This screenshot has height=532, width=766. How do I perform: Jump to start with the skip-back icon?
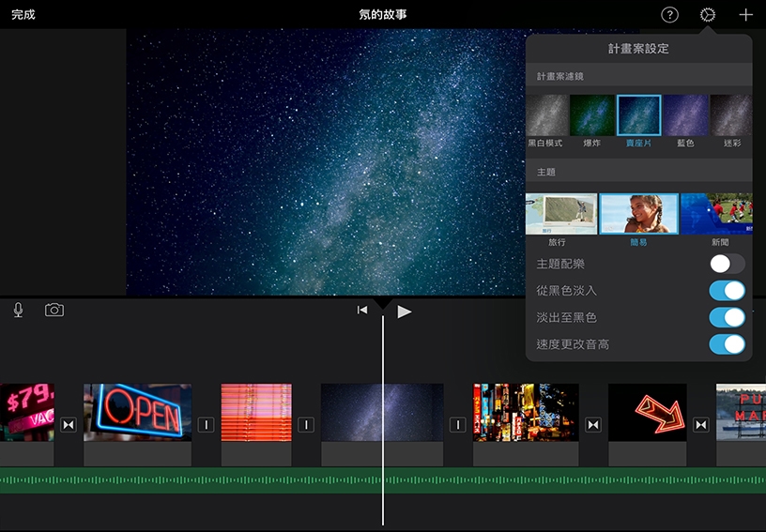coord(362,311)
